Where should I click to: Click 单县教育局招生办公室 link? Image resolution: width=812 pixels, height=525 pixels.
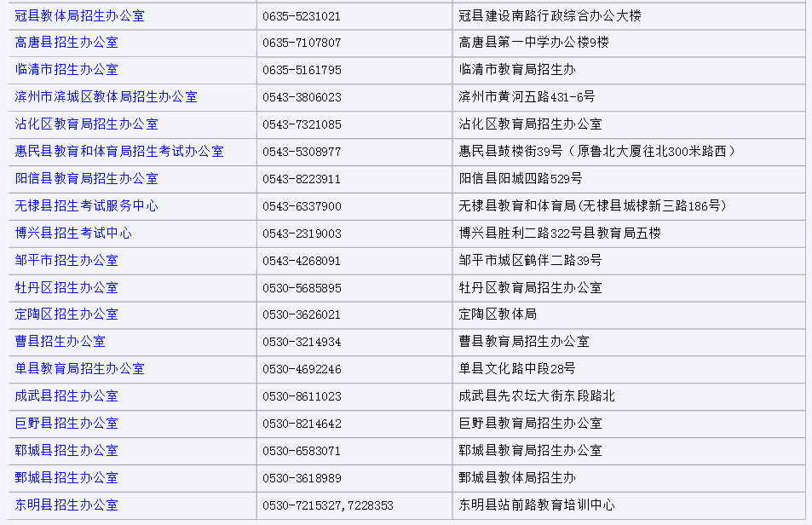(79, 369)
